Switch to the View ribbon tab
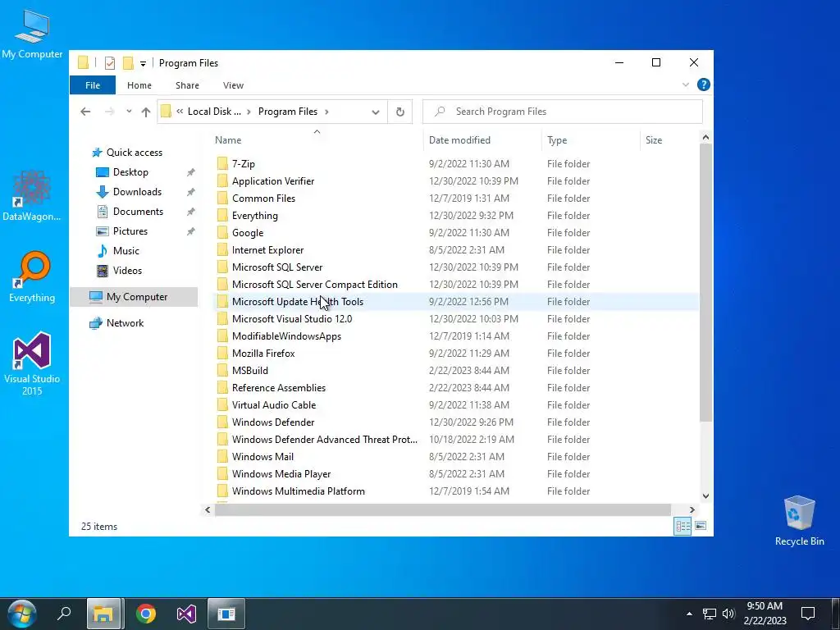The image size is (840, 630). [x=233, y=85]
